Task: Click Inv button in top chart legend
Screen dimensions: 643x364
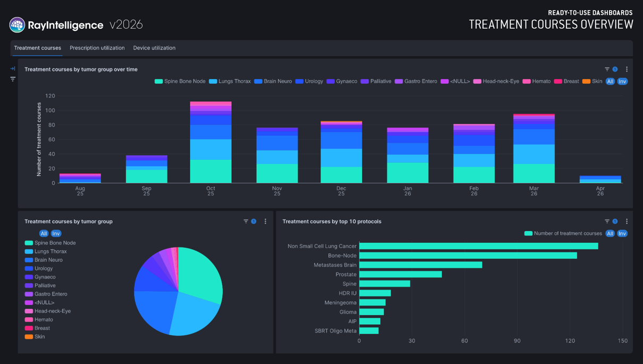Action: pyautogui.click(x=622, y=81)
